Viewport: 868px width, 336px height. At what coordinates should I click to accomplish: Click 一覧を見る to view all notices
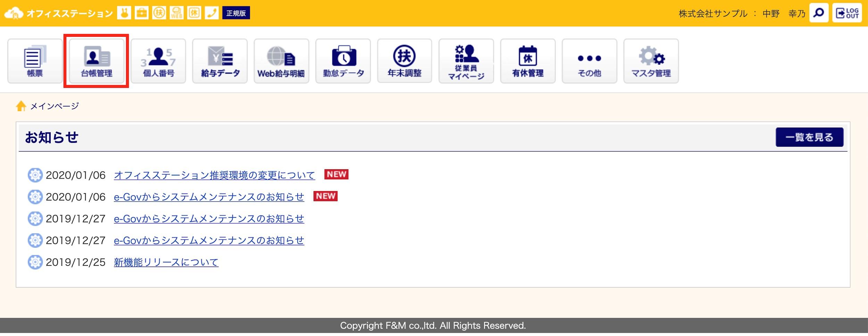point(809,137)
